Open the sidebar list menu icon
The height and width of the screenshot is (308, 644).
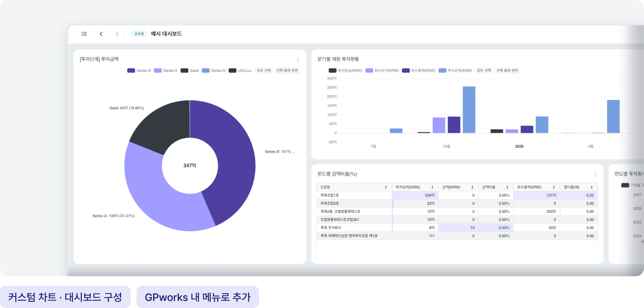tap(84, 34)
